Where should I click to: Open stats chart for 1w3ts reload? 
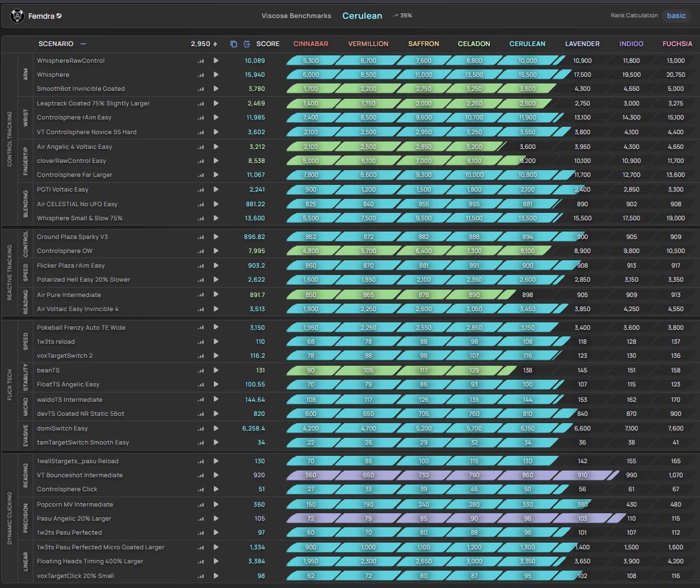[x=201, y=342]
